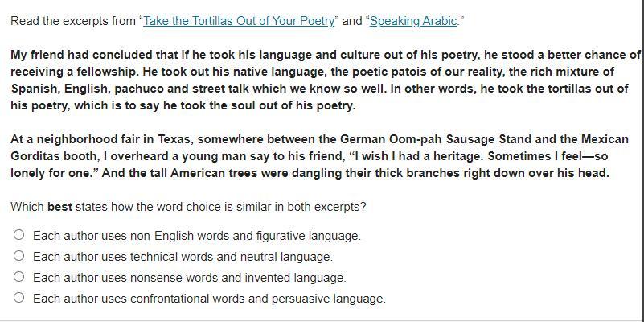Click the question starting Which best states
Image resolution: width=644 pixels, height=322 pixels.
click(x=188, y=207)
